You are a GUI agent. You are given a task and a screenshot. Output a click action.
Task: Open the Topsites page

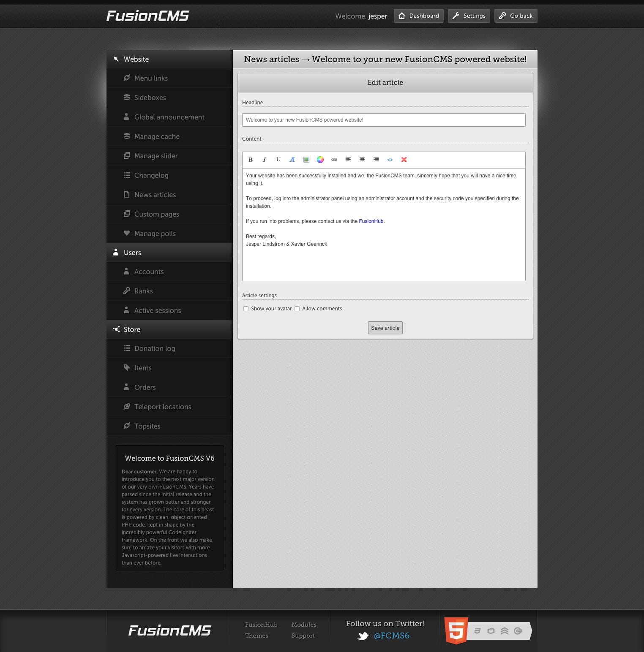[169, 426]
